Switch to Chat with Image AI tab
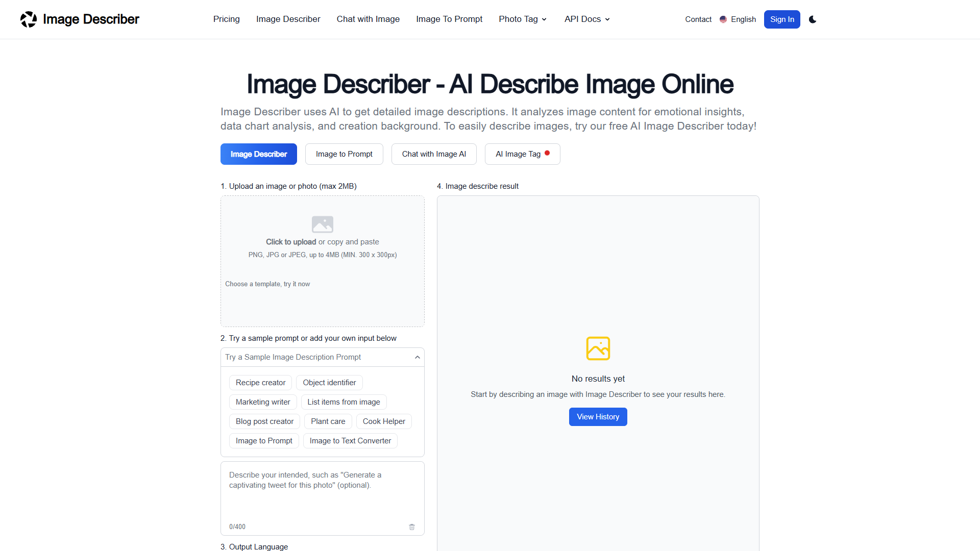 pyautogui.click(x=434, y=154)
